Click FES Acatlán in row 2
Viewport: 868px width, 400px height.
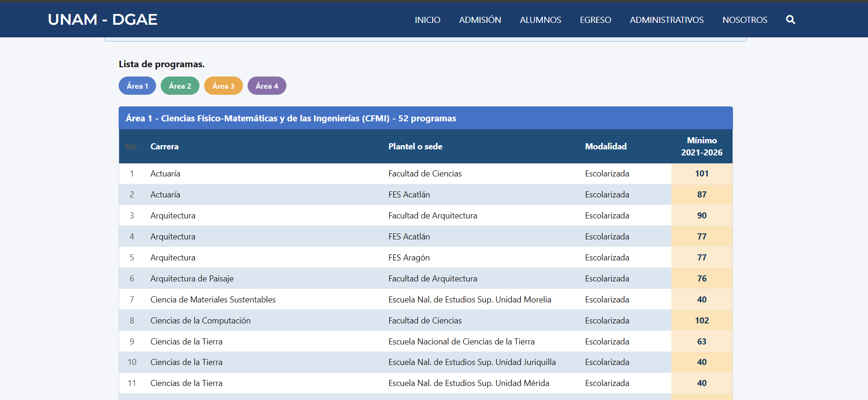click(409, 195)
